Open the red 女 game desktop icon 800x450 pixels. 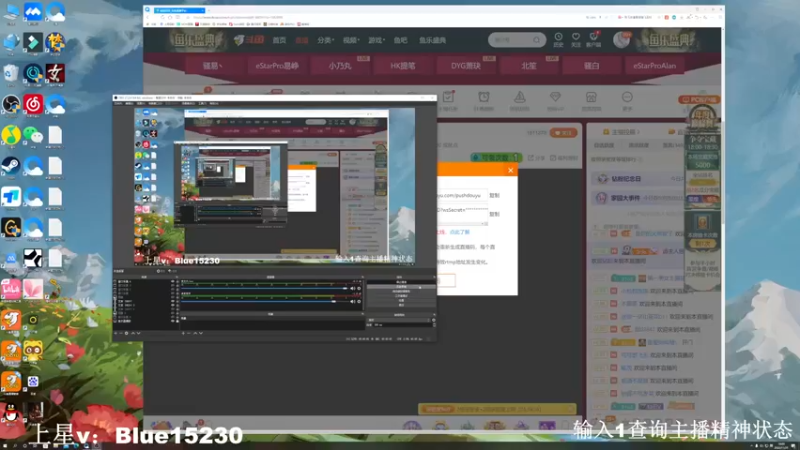[x=55, y=73]
